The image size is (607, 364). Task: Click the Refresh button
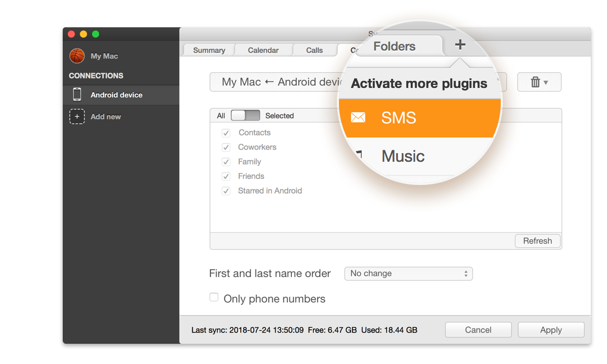pos(538,241)
